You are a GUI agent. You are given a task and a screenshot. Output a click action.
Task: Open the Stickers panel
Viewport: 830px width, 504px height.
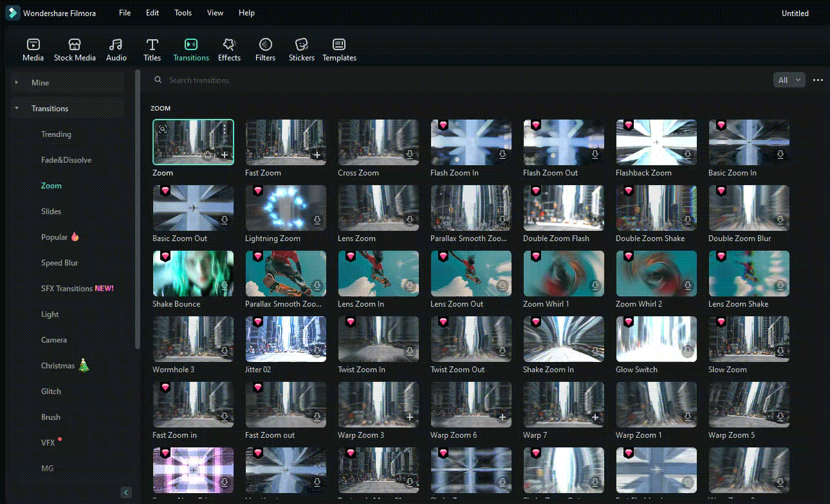(x=301, y=50)
